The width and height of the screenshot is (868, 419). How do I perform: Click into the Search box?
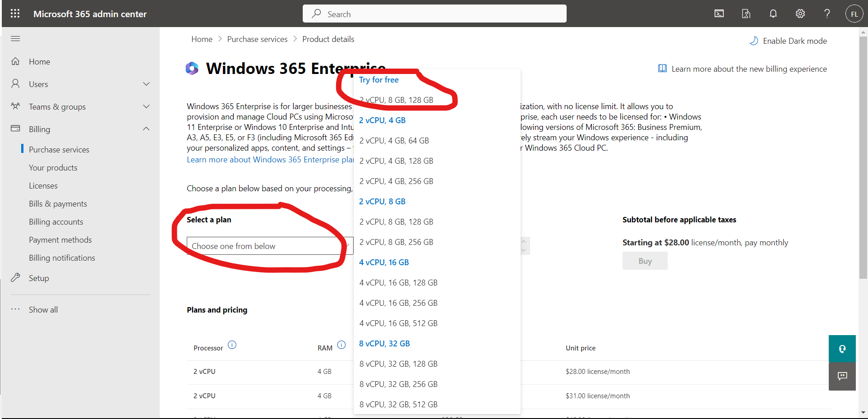tap(434, 14)
